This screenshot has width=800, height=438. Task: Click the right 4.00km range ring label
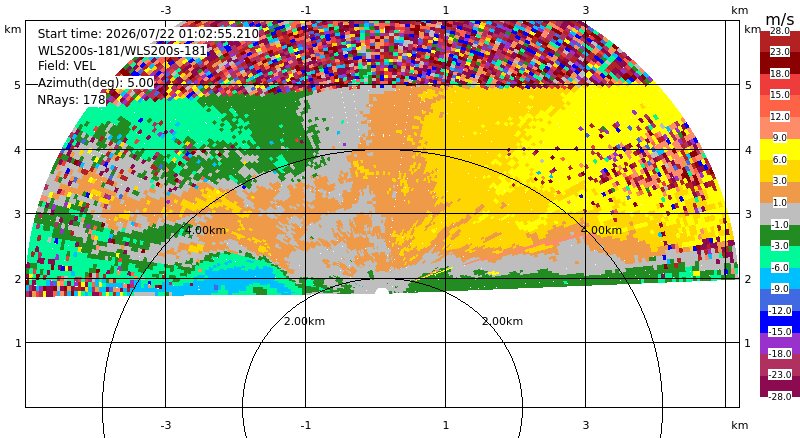click(x=602, y=230)
